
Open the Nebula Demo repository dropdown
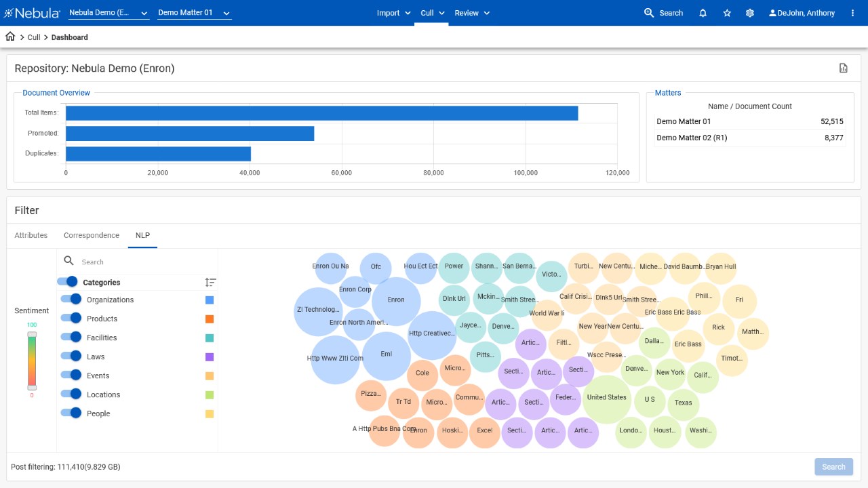pos(108,13)
